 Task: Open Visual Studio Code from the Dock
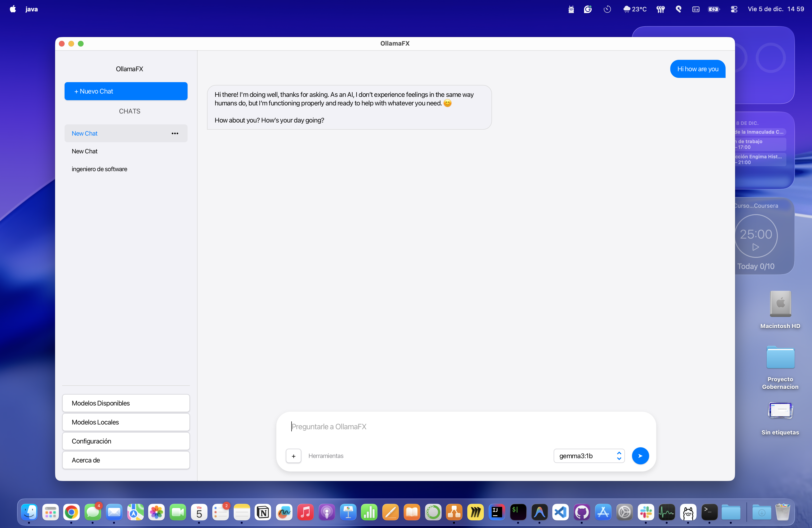click(561, 512)
